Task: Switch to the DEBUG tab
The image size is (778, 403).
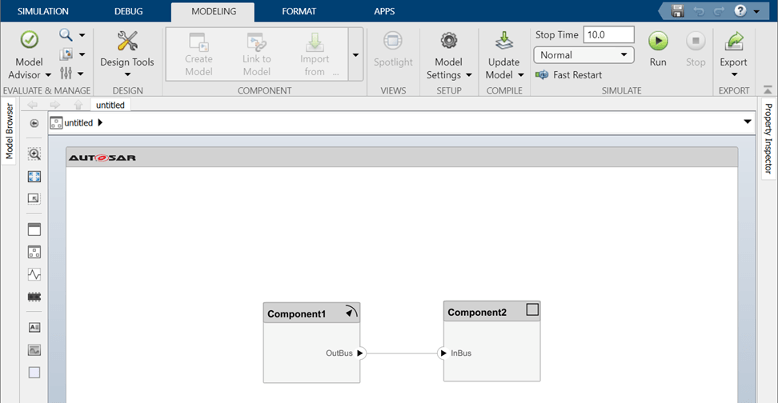Action: (x=129, y=11)
